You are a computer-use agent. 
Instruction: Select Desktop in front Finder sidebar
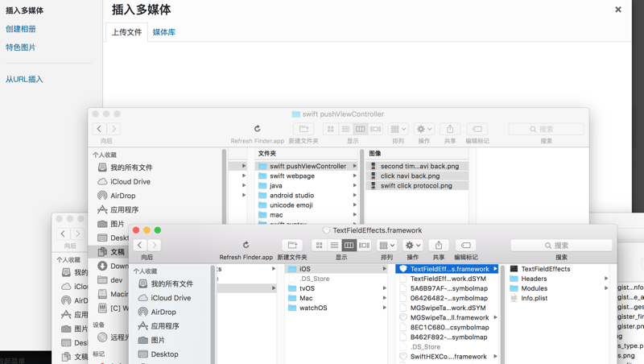tap(158, 354)
